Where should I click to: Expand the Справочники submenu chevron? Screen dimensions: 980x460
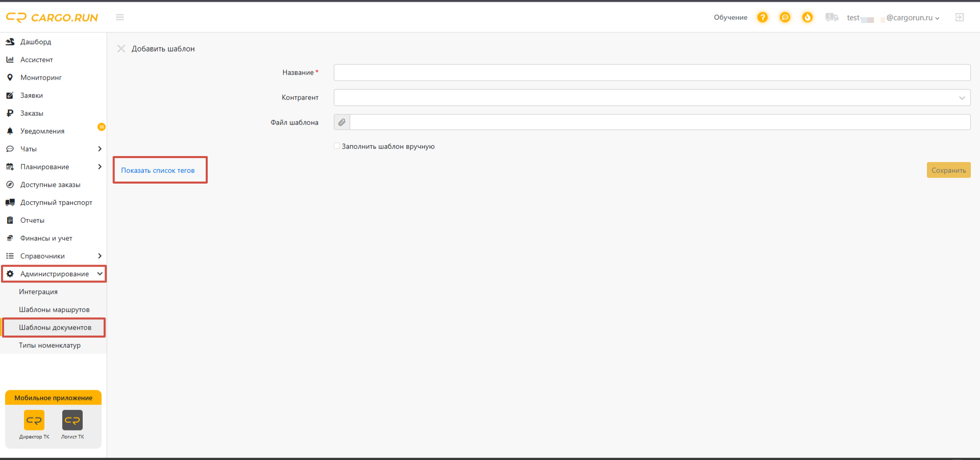coord(100,256)
